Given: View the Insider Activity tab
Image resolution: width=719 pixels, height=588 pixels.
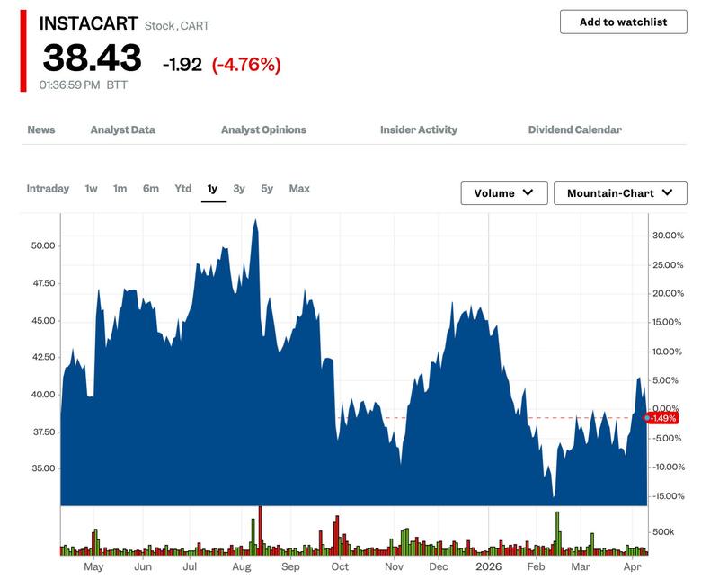Looking at the screenshot, I should pos(419,129).
